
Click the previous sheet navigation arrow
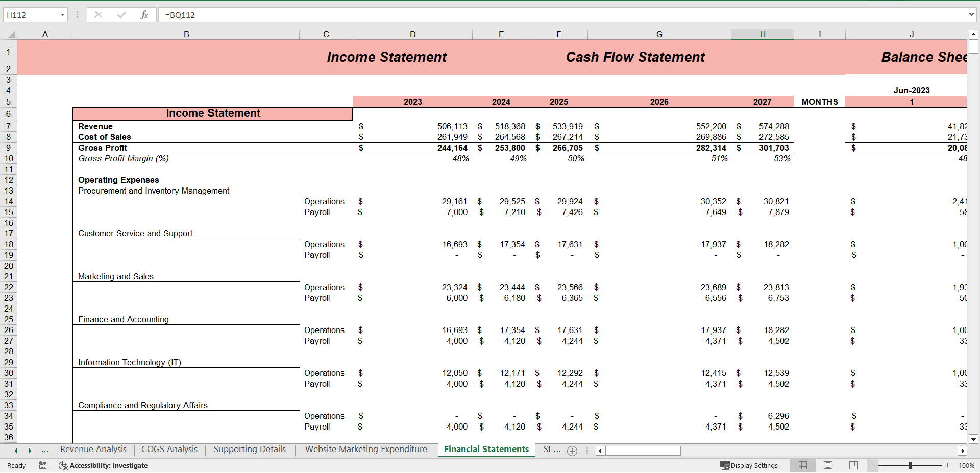click(x=15, y=451)
